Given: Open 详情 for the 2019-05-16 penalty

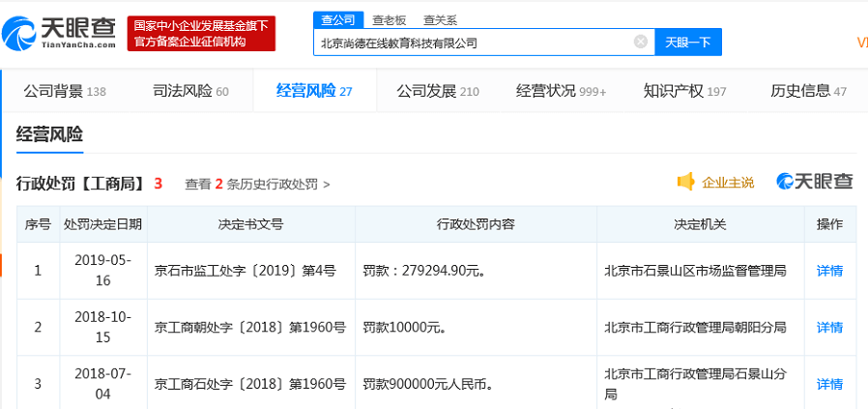Looking at the screenshot, I should [x=829, y=271].
